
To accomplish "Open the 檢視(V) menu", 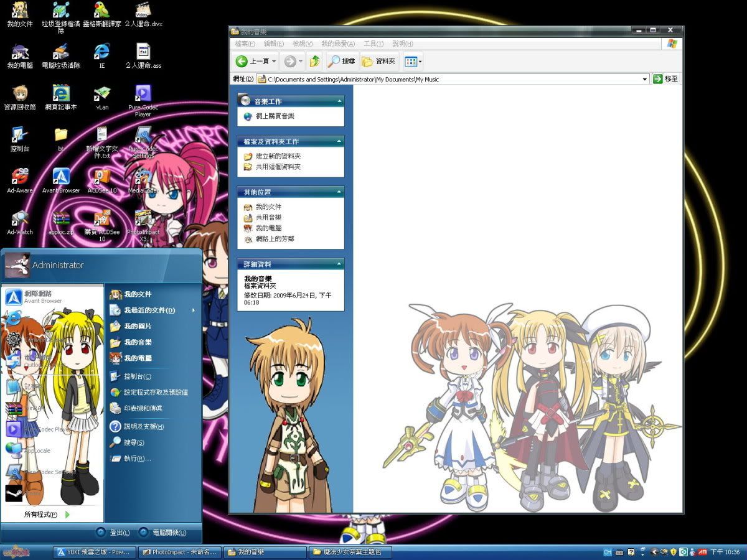I will 303,44.
